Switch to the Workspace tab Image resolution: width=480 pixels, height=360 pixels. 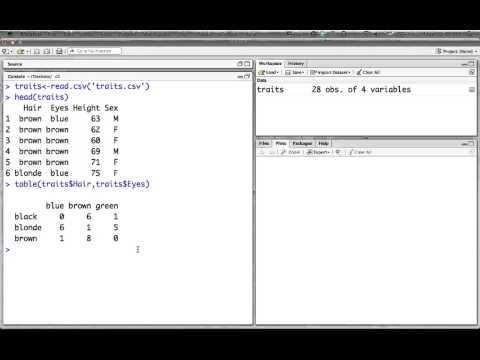[270, 63]
